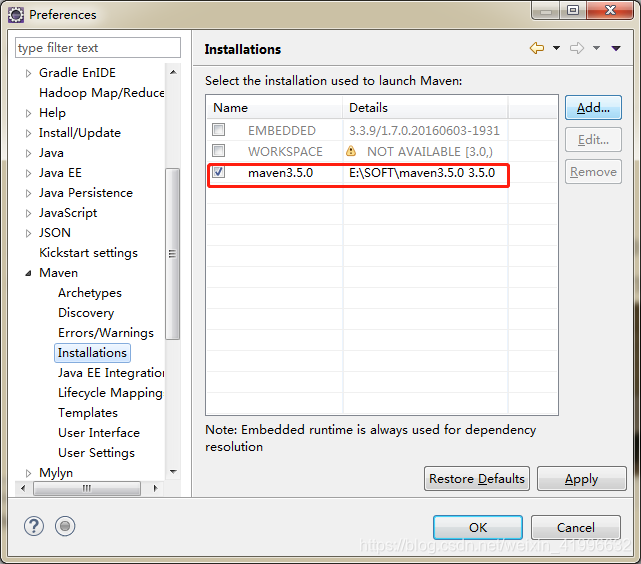Expand the Java tree node
Screen dimensions: 641x564
pyautogui.click(x=28, y=153)
